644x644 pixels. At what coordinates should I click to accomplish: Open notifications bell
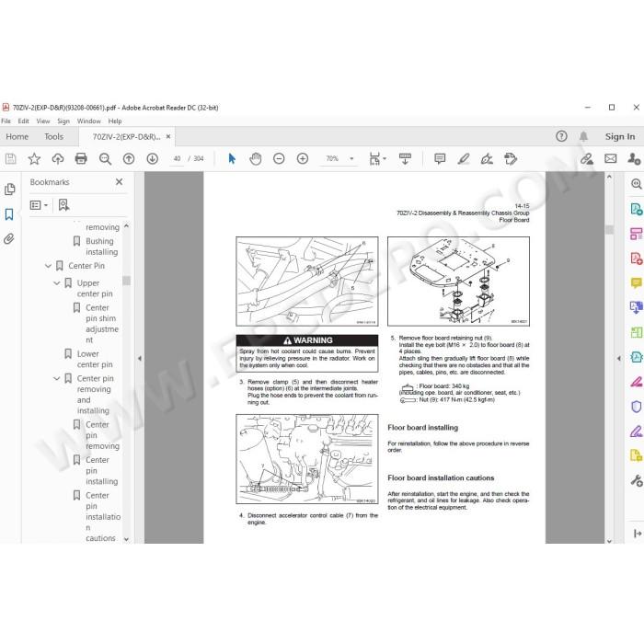pyautogui.click(x=583, y=136)
